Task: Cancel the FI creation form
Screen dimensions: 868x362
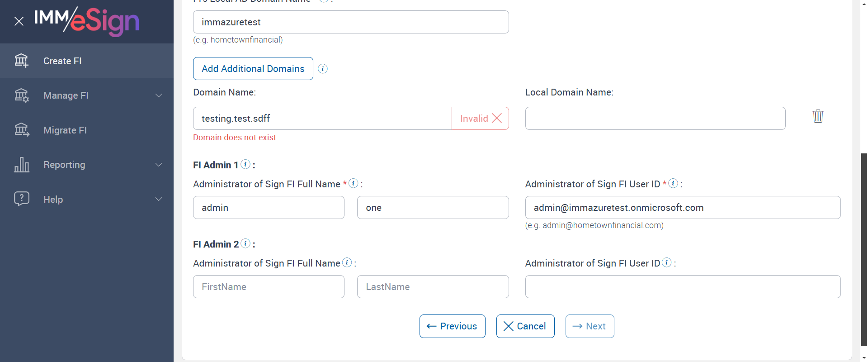Action: [x=525, y=326]
